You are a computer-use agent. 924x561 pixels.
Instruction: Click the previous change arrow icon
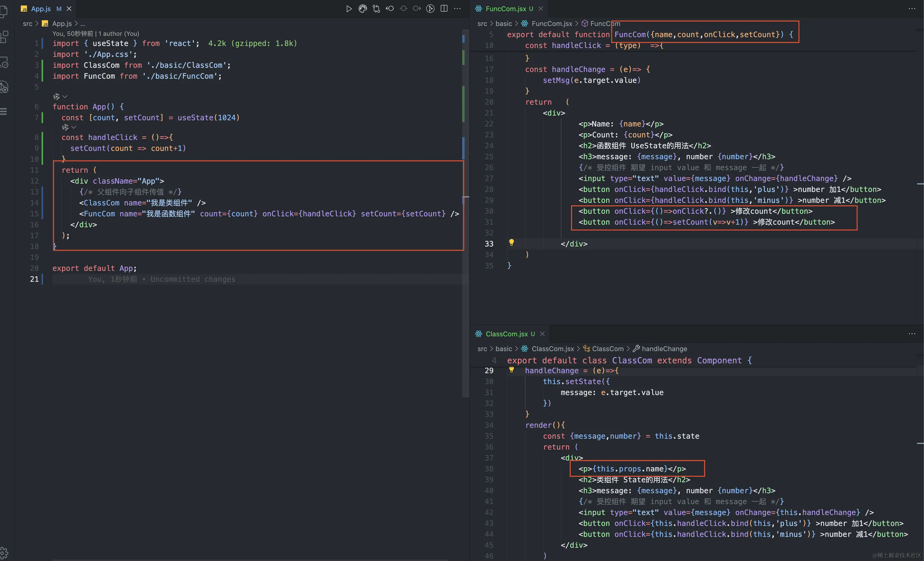point(390,9)
